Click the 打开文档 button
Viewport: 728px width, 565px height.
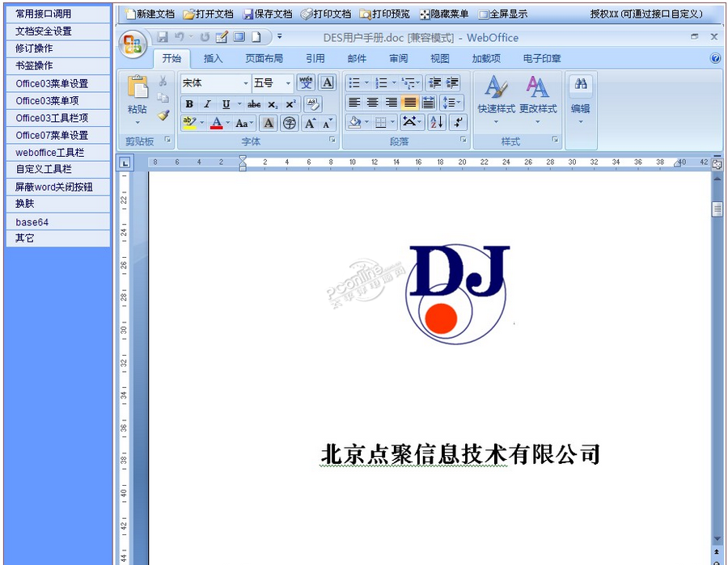tap(209, 15)
